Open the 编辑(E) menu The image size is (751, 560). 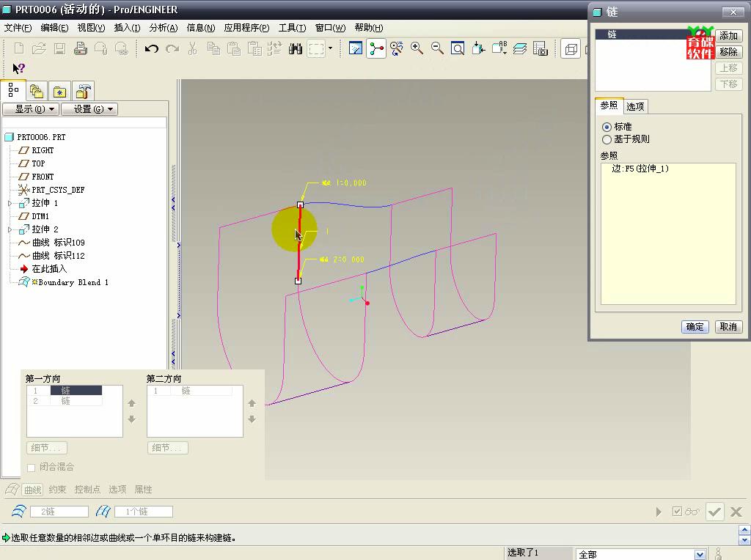coord(54,28)
